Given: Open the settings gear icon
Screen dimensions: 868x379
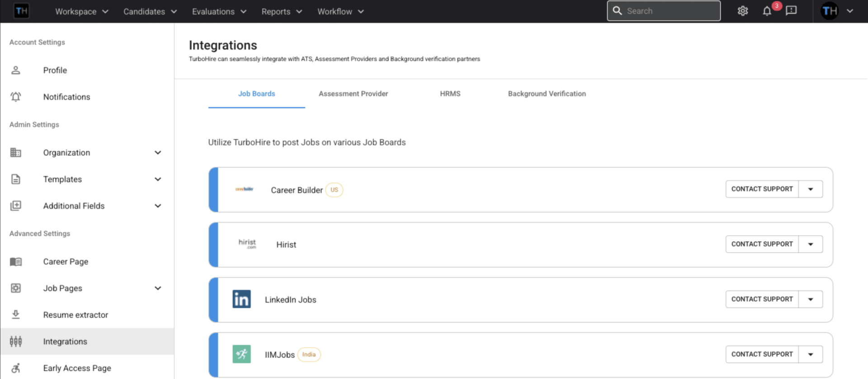Looking at the screenshot, I should pos(742,11).
